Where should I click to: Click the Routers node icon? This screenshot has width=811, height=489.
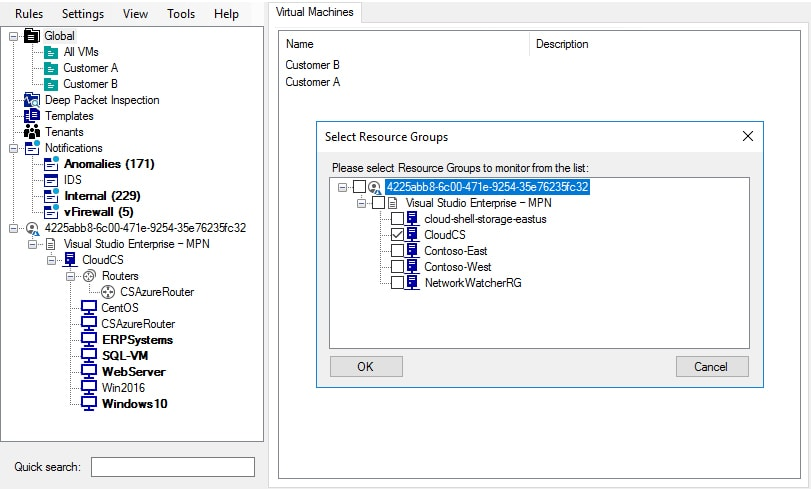click(89, 276)
